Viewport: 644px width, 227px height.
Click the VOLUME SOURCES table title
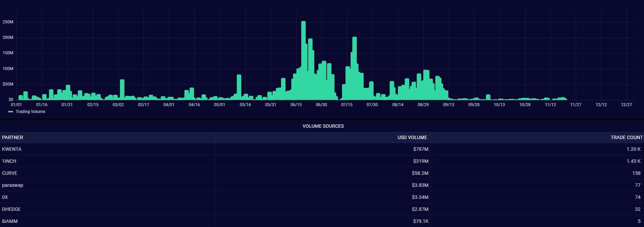323,126
